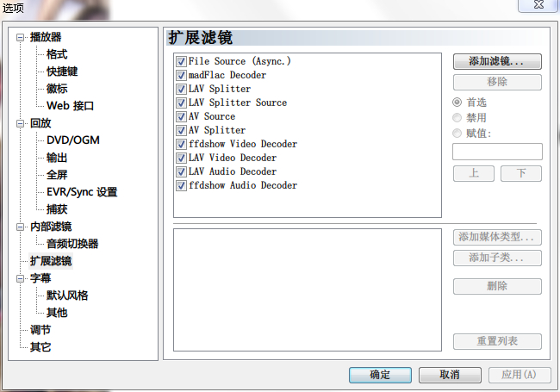Collapse the 字幕 tree node
Screen dimensions: 560x392
[x=21, y=279]
